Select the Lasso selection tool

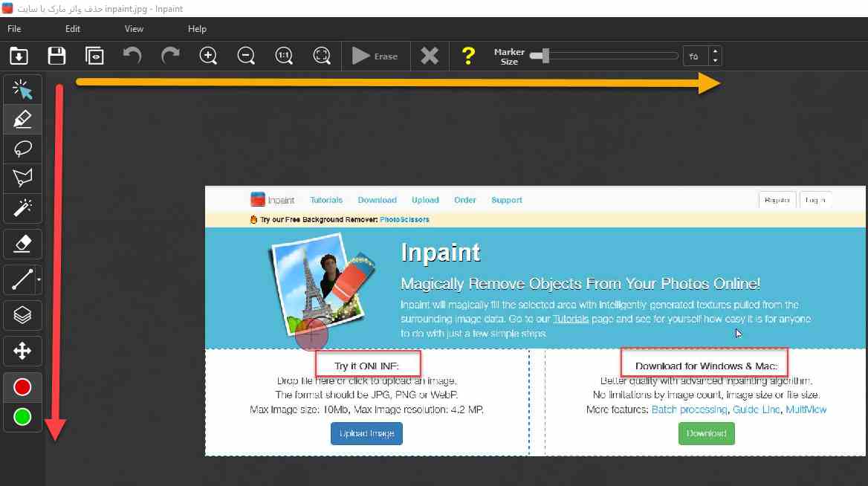click(x=22, y=149)
